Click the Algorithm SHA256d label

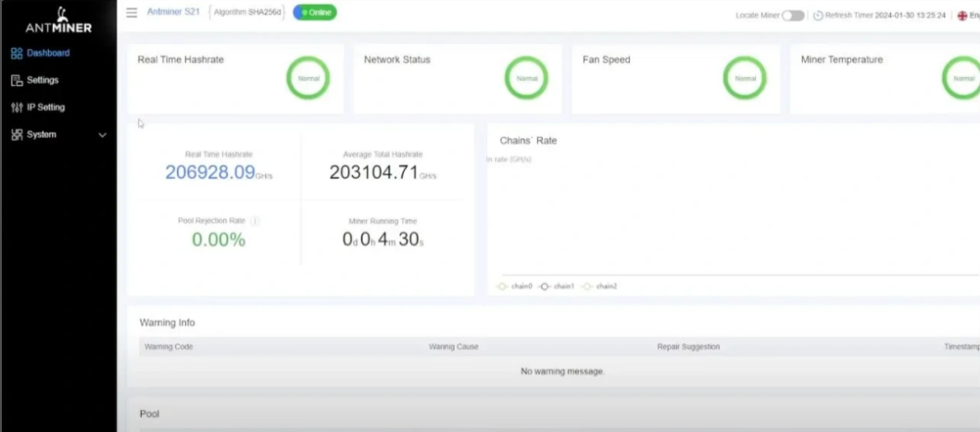tap(247, 12)
